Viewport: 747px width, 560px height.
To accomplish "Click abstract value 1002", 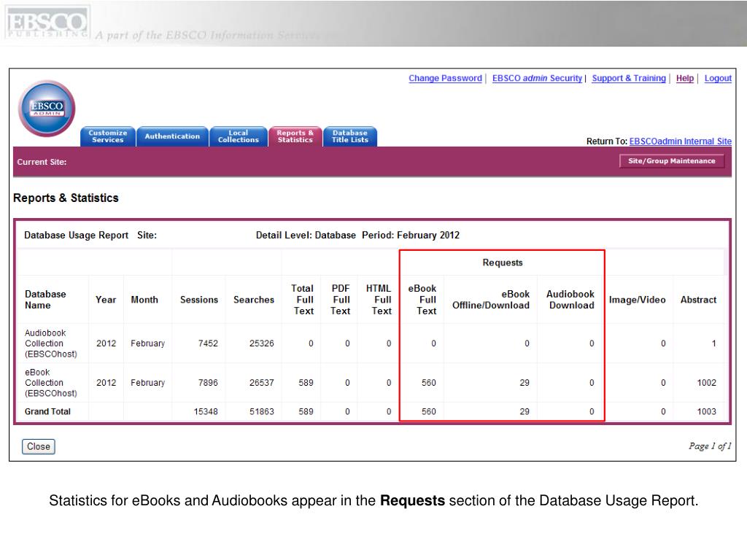I will pyautogui.click(x=706, y=383).
